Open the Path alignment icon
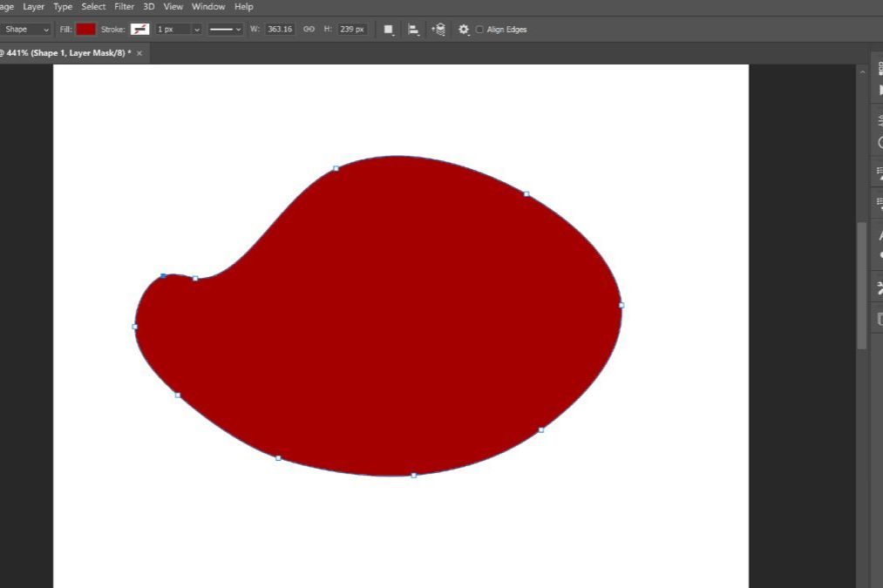 pos(413,30)
